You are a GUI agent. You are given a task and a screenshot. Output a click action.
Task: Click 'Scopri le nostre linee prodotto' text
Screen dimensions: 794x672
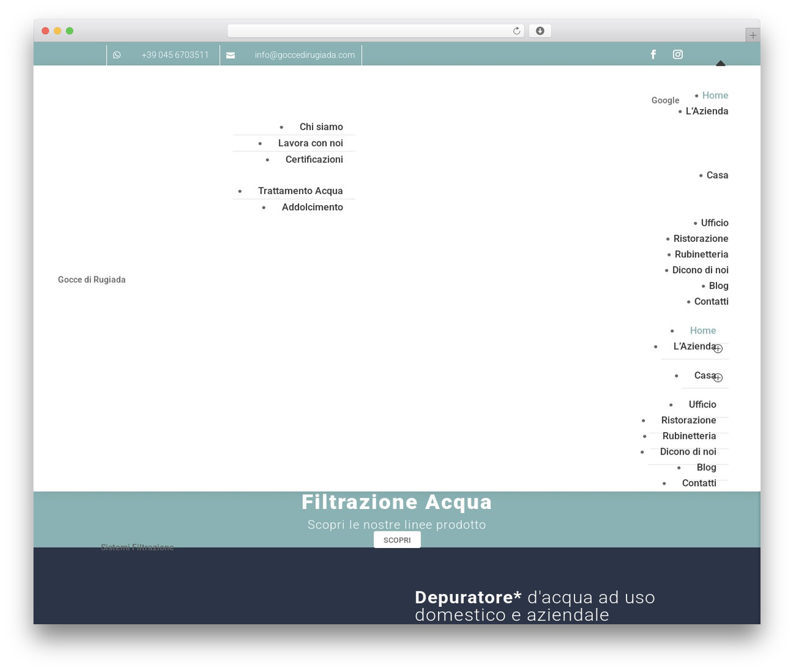click(397, 525)
